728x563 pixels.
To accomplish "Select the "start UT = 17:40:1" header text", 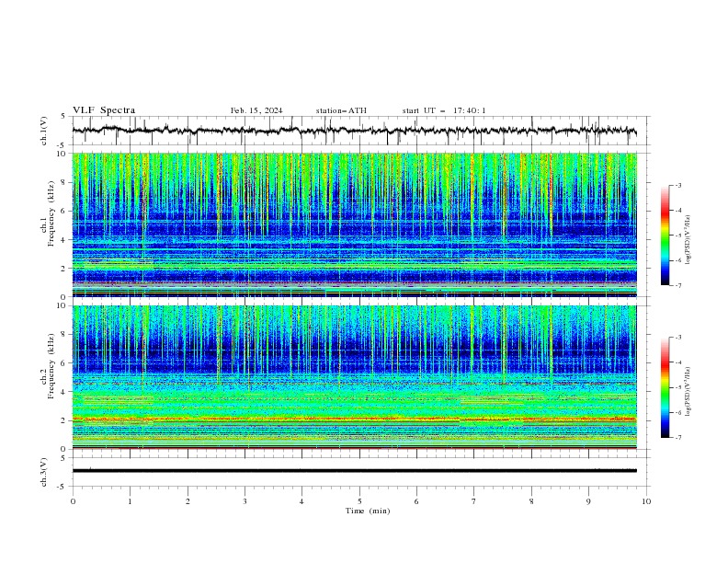I will (x=444, y=110).
